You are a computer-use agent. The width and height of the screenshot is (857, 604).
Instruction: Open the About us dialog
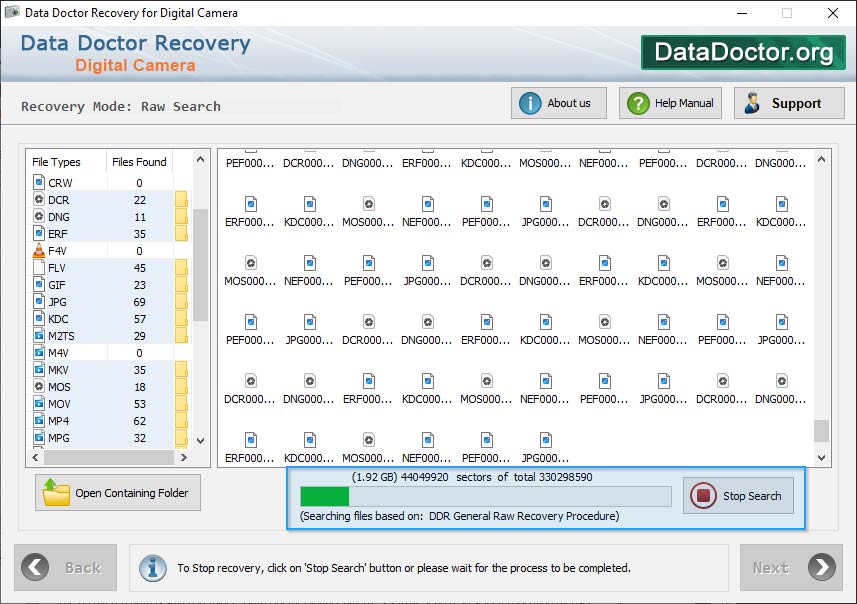(x=557, y=103)
